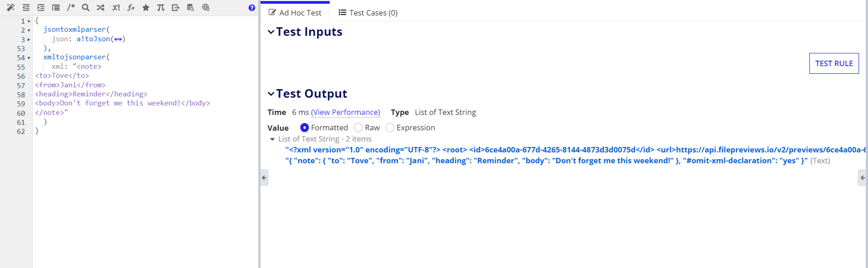Toggle comment using the /* icon
The image size is (868, 268).
71,7
